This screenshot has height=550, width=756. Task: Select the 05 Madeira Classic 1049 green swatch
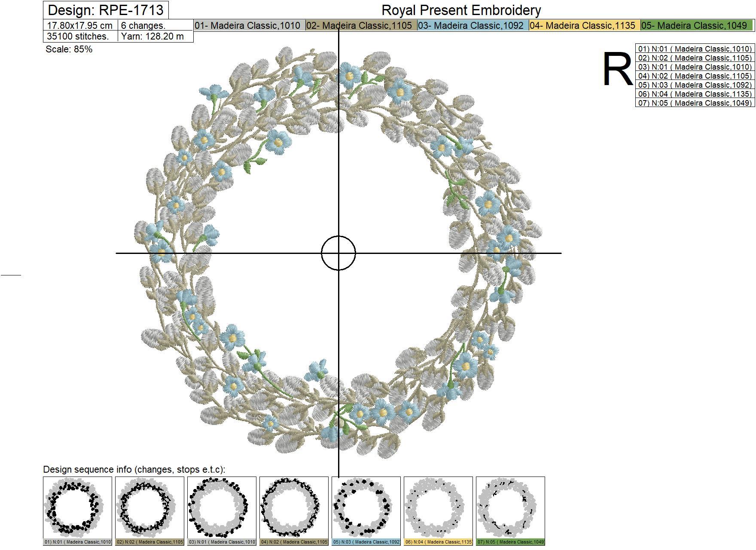pos(696,26)
